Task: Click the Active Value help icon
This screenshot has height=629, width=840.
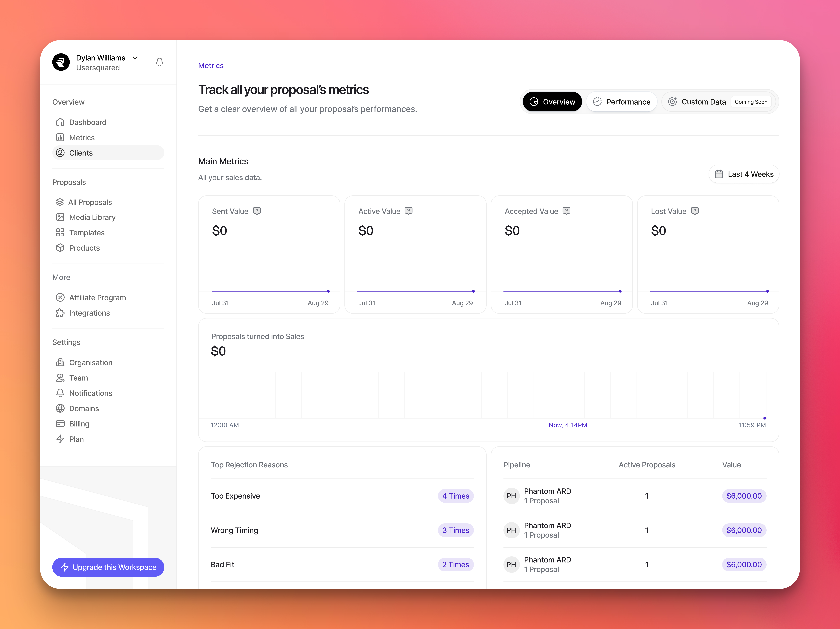Action: (x=409, y=211)
